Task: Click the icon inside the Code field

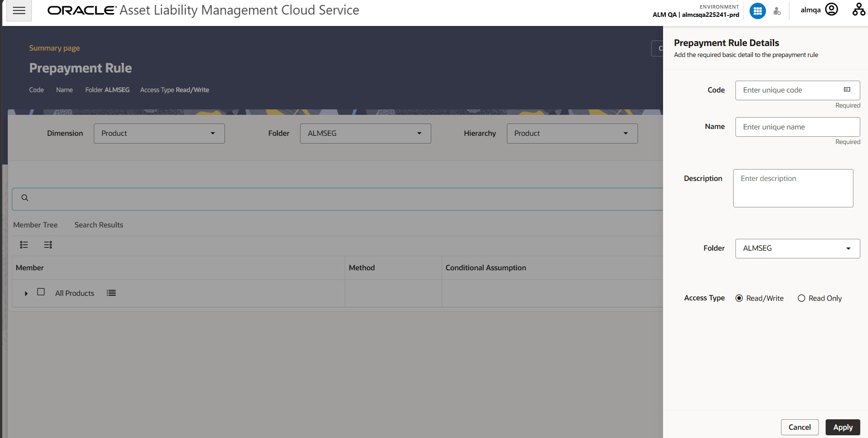Action: [x=847, y=90]
